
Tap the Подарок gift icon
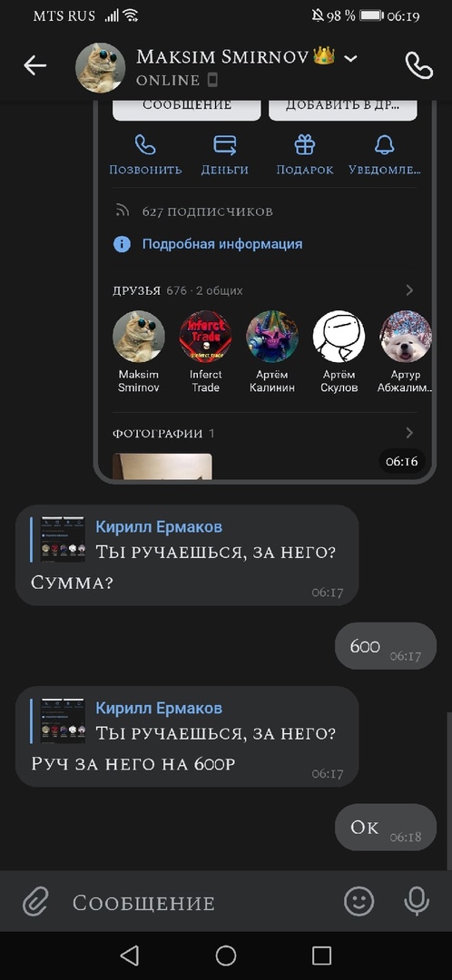tap(304, 145)
